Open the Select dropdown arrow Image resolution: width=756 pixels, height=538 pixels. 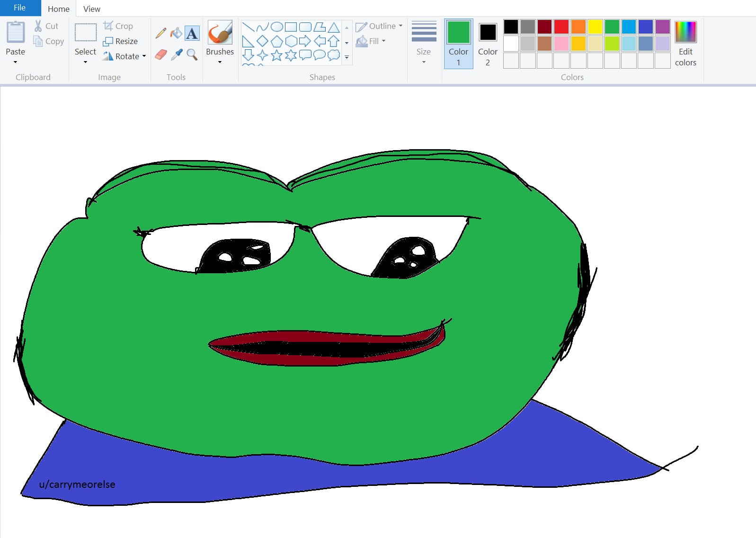pos(85,62)
